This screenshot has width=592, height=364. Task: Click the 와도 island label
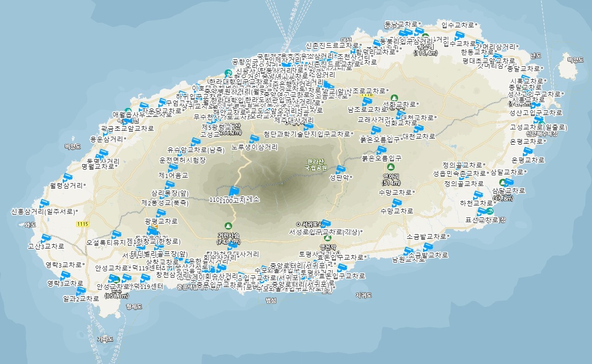pyautogui.click(x=30, y=225)
